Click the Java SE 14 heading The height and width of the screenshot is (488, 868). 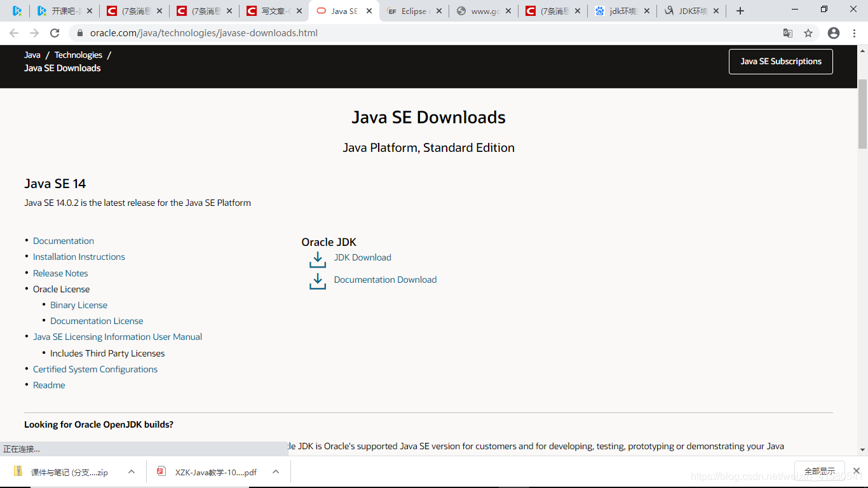(55, 184)
